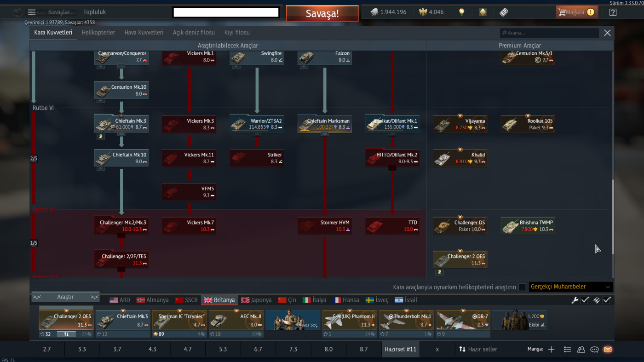
Task: Enable researching helicopters while playing ground vehicles
Action: [522, 287]
